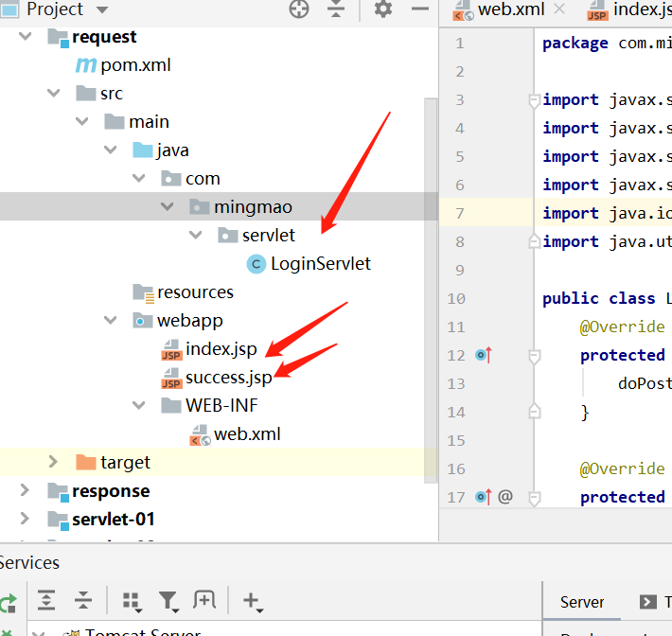The image size is (672, 636).
Task: Switch to the index.jsp editor tab
Action: point(630,9)
